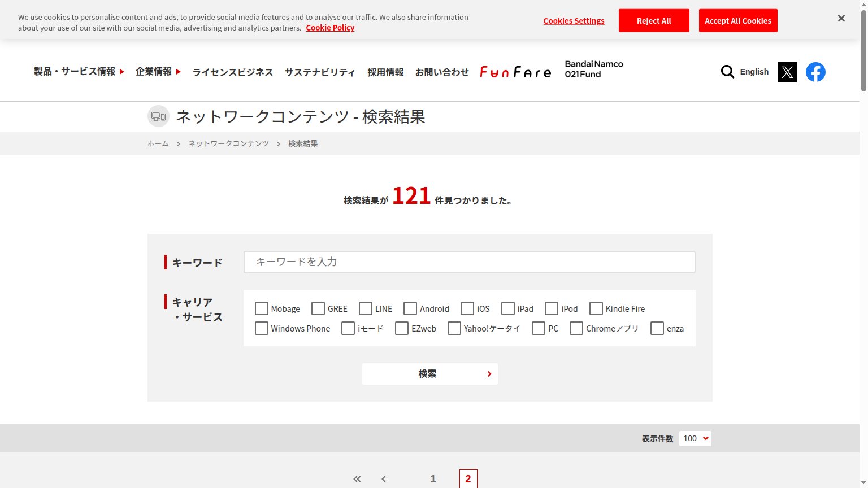This screenshot has width=868, height=488.
Task: Check the Windows Phone checkbox
Action: coord(261,328)
